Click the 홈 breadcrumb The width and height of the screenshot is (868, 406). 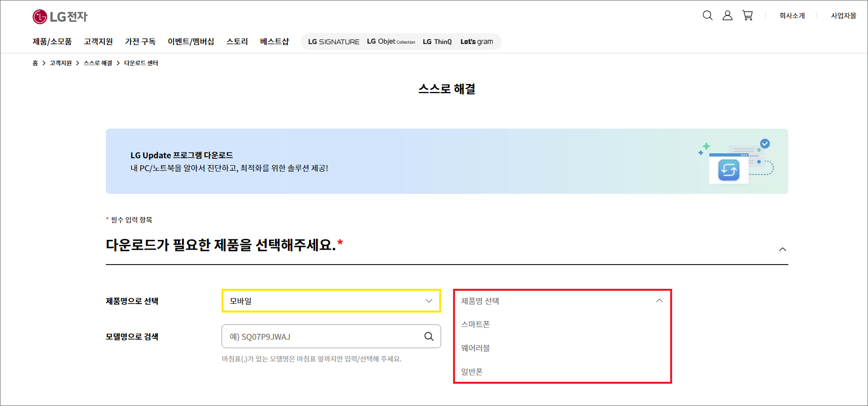click(35, 63)
